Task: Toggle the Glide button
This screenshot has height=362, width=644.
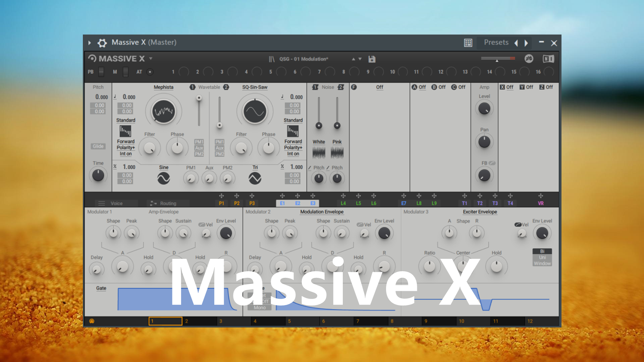Action: click(x=98, y=146)
